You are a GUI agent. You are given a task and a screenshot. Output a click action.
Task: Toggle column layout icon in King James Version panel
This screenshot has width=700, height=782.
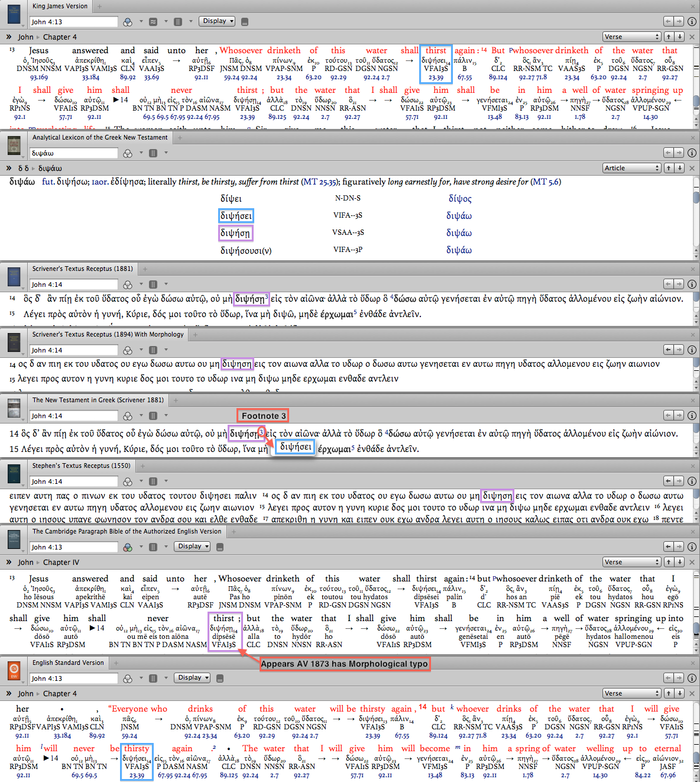[x=178, y=22]
